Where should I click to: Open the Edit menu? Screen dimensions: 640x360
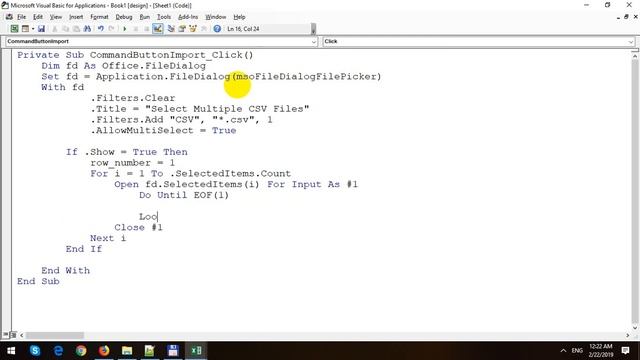(38, 17)
